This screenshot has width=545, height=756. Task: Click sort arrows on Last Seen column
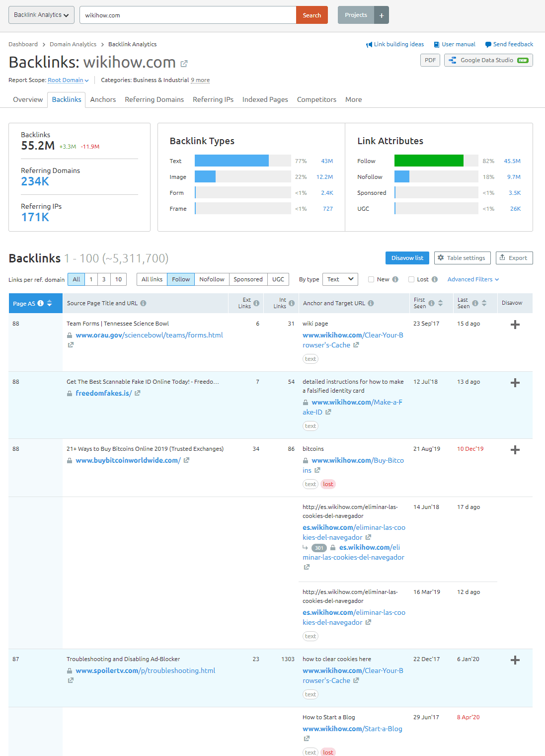point(484,303)
